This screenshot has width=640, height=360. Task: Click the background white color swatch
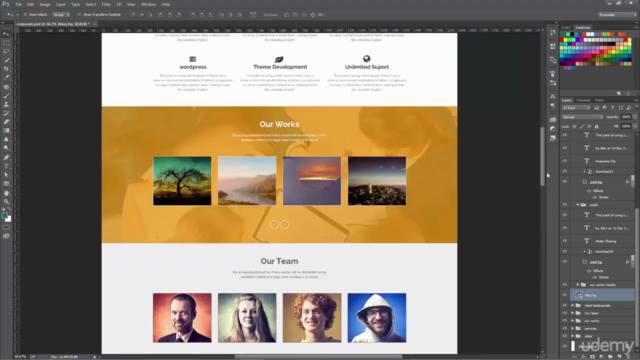[x=8, y=219]
